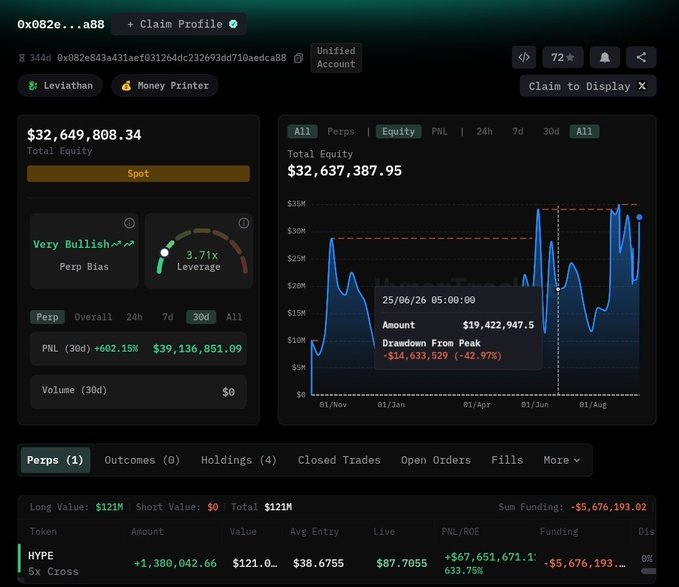
Task: Open the Closed Trades tab
Action: 339,460
